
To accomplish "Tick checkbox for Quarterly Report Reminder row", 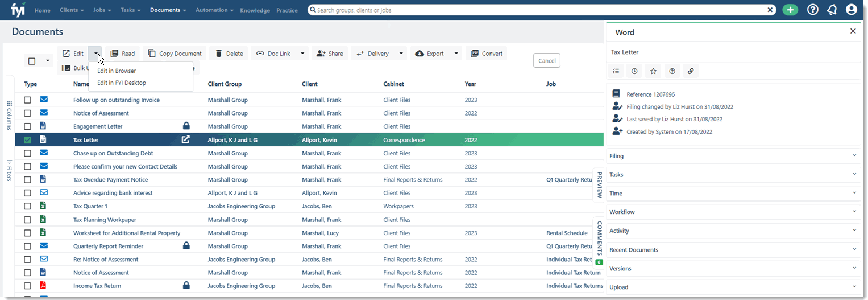I will 27,246.
